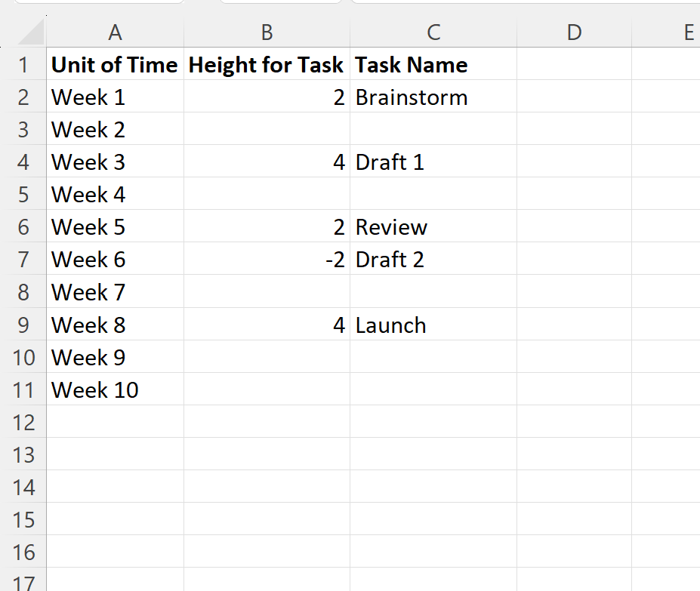Select column D header
This screenshot has height=591, width=700.
[x=574, y=32]
